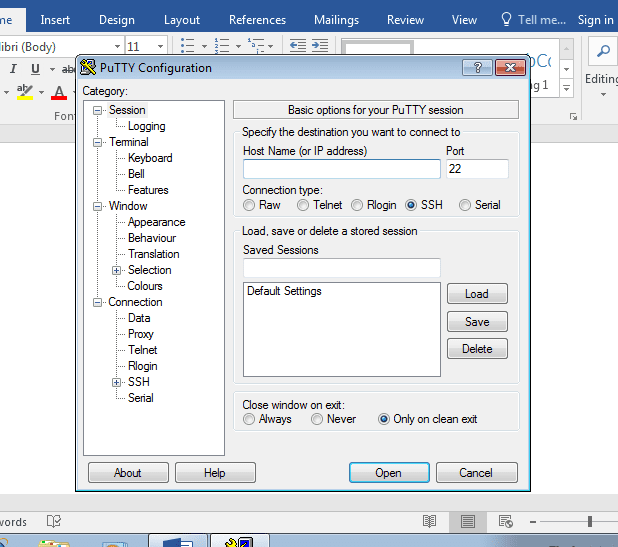
Task: Open the Design ribbon tab
Action: 117,20
